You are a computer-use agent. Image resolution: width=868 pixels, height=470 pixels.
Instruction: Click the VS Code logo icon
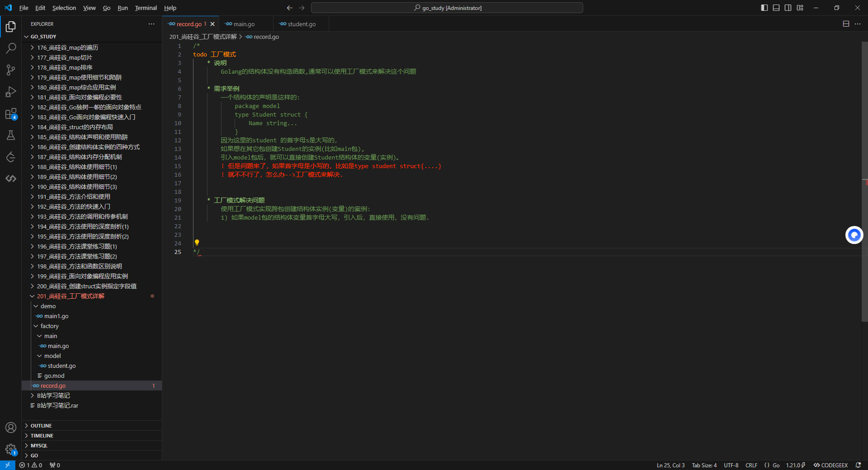click(8, 8)
